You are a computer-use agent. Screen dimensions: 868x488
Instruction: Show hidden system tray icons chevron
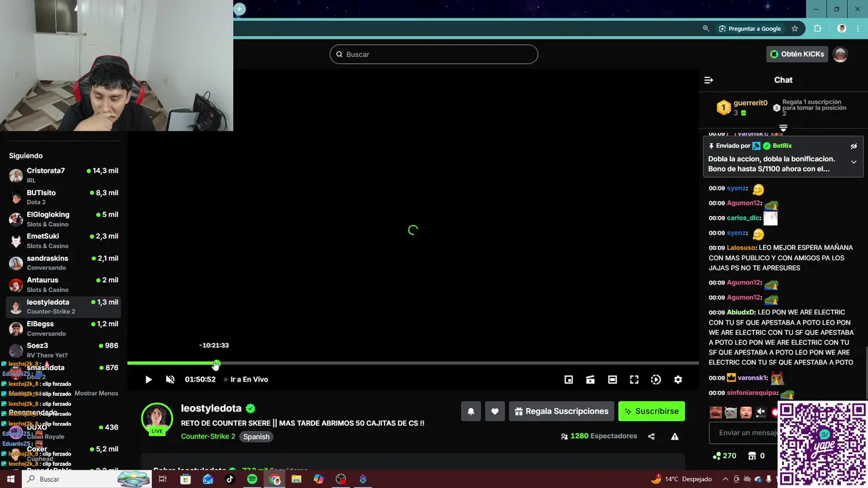pyautogui.click(x=726, y=479)
